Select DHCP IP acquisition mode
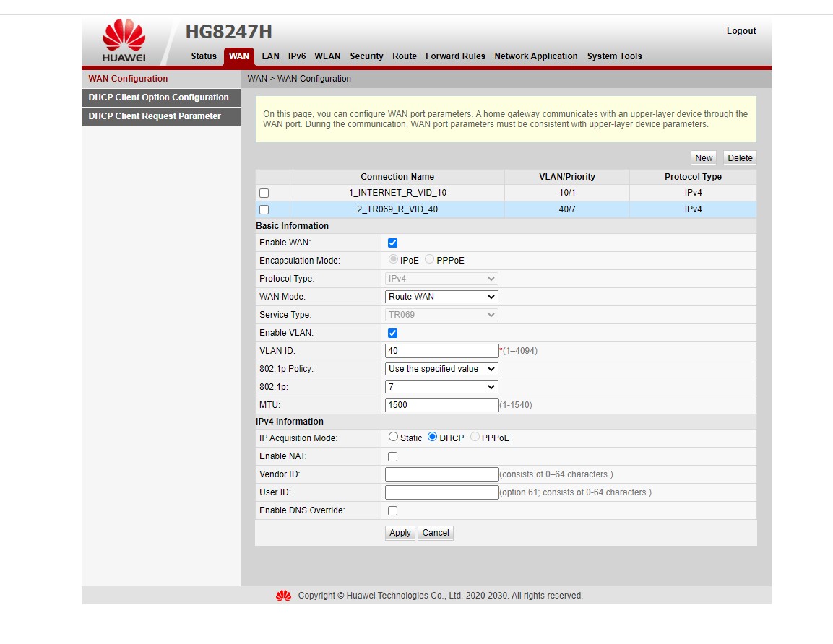Image resolution: width=833 pixels, height=644 pixels. click(433, 437)
